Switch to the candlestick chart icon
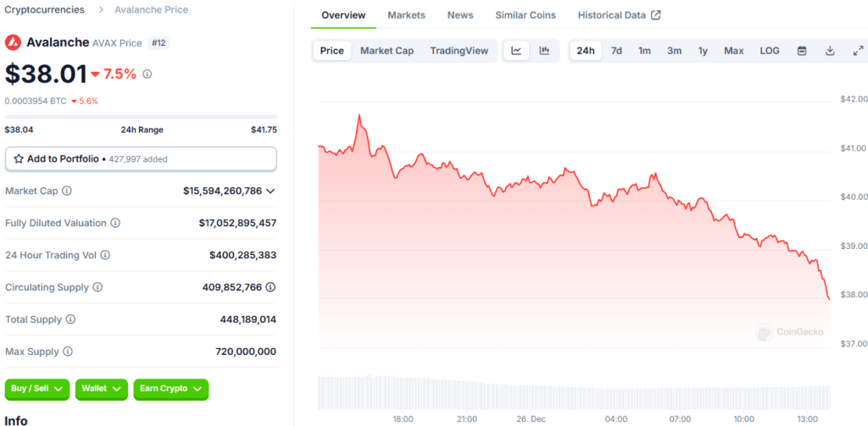The height and width of the screenshot is (426, 868). click(544, 51)
